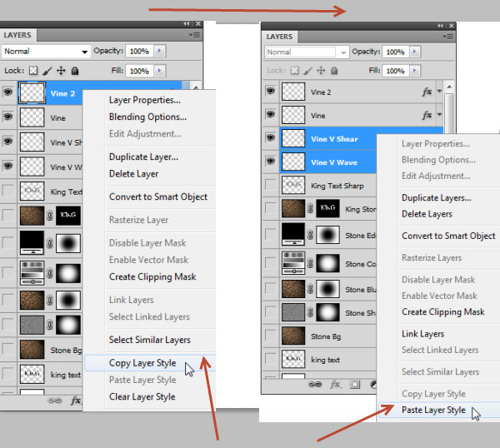Click king text layer thumbnail in right panel
Viewport: 500px width, 448px height.
pyautogui.click(x=293, y=360)
